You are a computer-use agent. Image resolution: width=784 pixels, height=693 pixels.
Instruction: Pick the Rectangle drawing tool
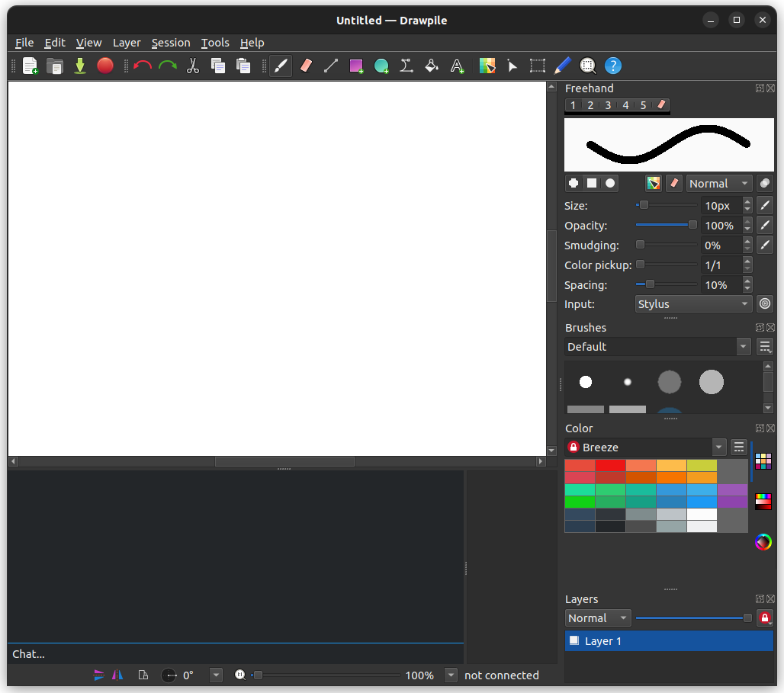(x=355, y=66)
